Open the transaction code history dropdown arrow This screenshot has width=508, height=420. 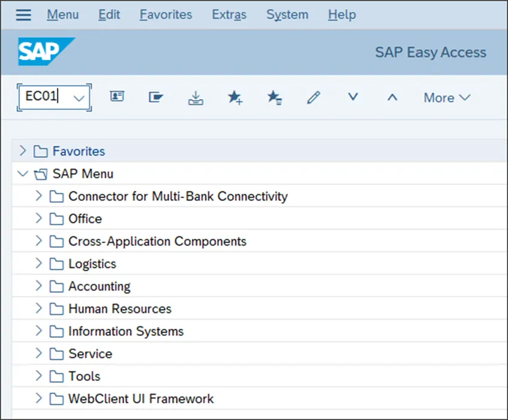click(79, 98)
